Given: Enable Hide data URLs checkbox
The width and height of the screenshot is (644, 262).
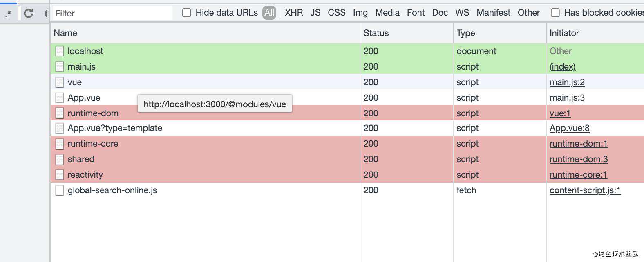Looking at the screenshot, I should coord(187,13).
